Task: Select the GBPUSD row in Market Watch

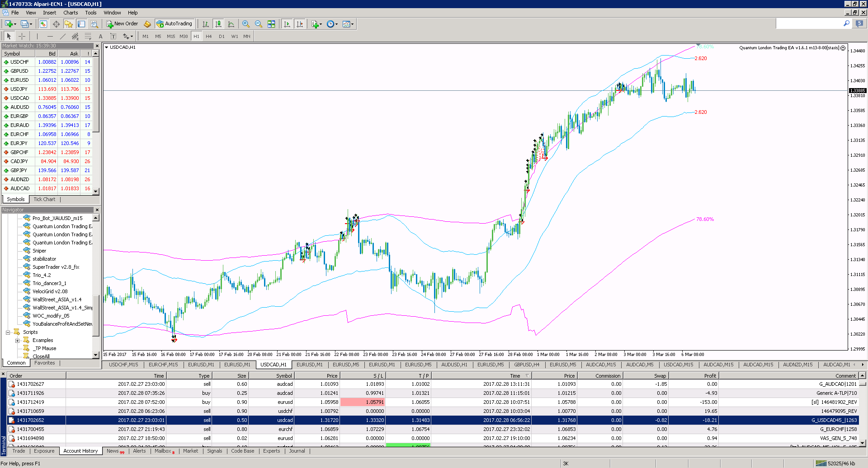Action: 47,71
